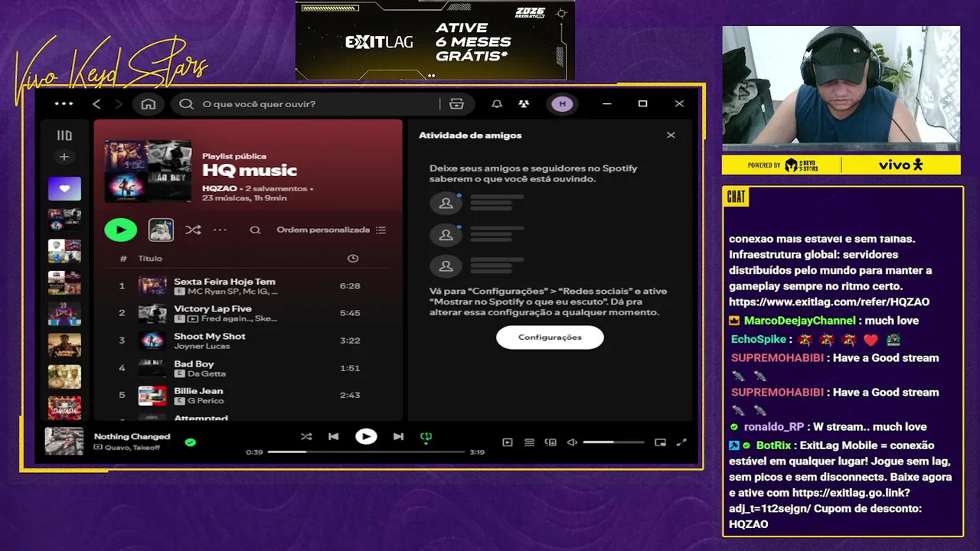
Task: Open the profile avatar 'H' menu
Action: [x=562, y=104]
